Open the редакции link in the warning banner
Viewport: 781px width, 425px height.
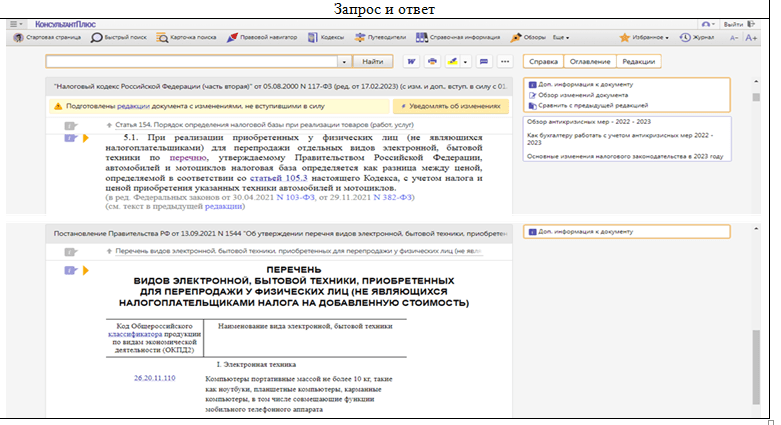[133, 106]
